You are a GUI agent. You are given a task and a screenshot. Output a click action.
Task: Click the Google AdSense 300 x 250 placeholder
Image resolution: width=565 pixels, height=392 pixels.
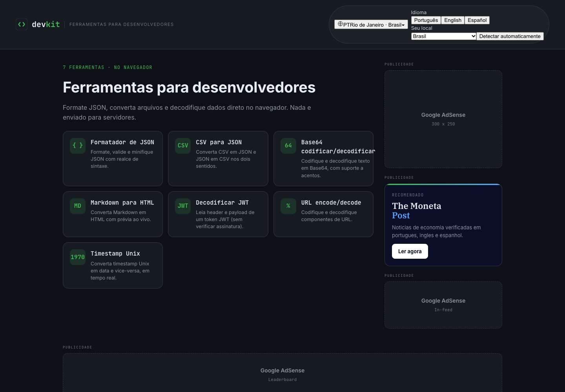(x=443, y=119)
